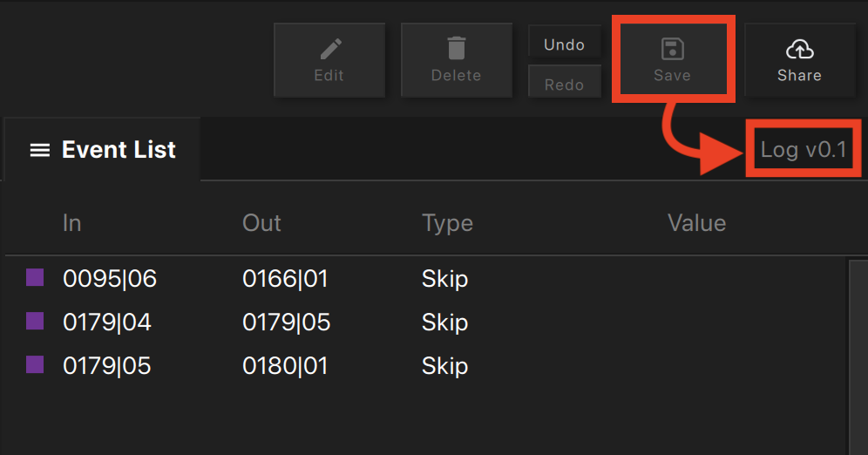This screenshot has width=868, height=455.
Task: Click the Share cloud upload icon
Action: click(x=799, y=50)
